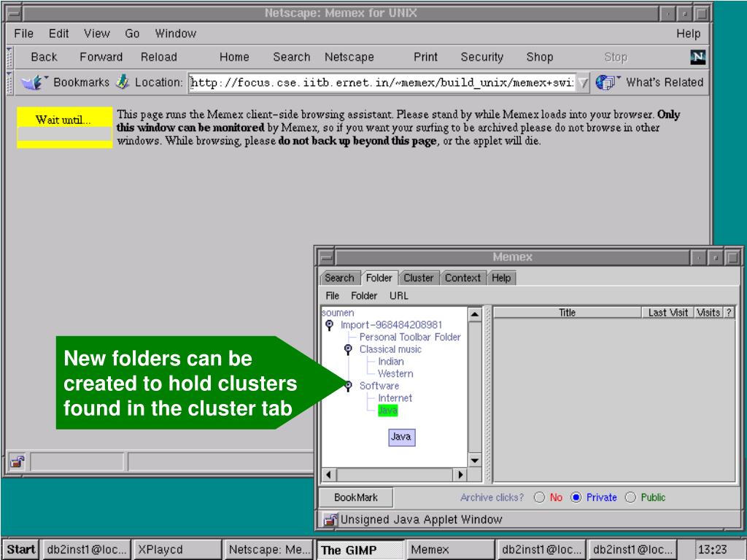
Task: Click the Netscape N logo icon
Action: (x=697, y=57)
